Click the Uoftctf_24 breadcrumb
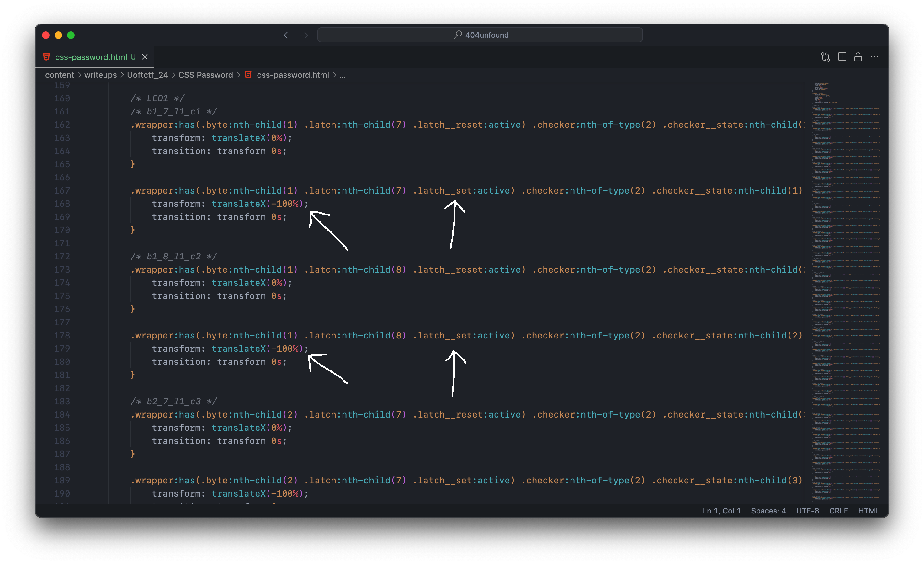Viewport: 924px width, 564px height. tap(147, 75)
